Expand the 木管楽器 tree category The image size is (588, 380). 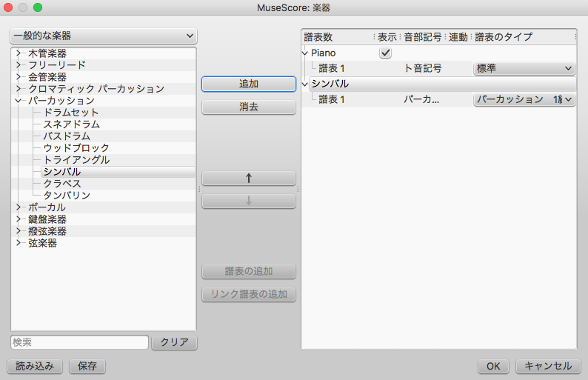(x=18, y=53)
